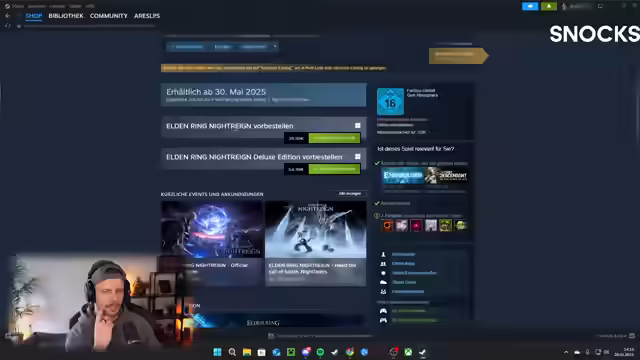Image resolution: width=640 pixels, height=360 pixels.
Task: Open File Explorer from taskbar
Action: click(x=247, y=352)
